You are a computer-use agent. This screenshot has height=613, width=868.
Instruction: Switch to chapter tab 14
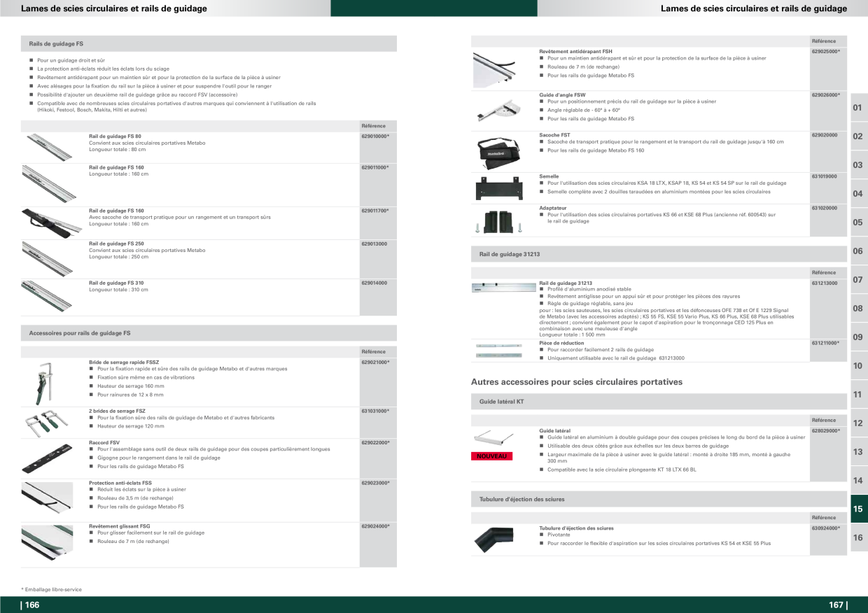pyautogui.click(x=859, y=481)
